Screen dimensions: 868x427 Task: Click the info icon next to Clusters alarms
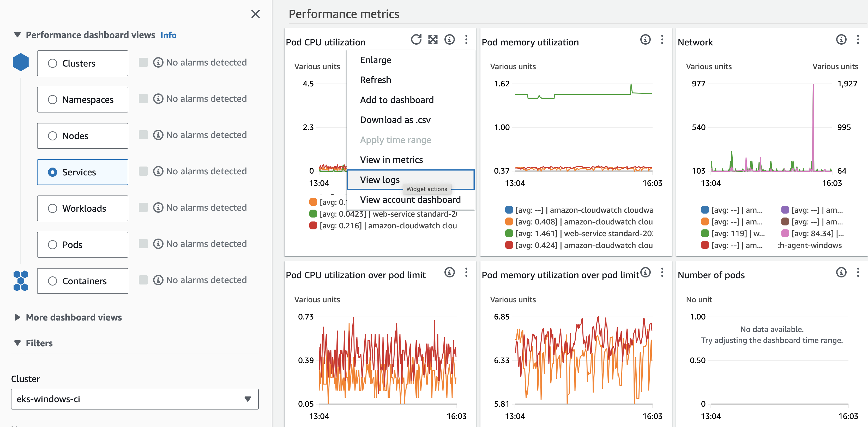point(158,62)
